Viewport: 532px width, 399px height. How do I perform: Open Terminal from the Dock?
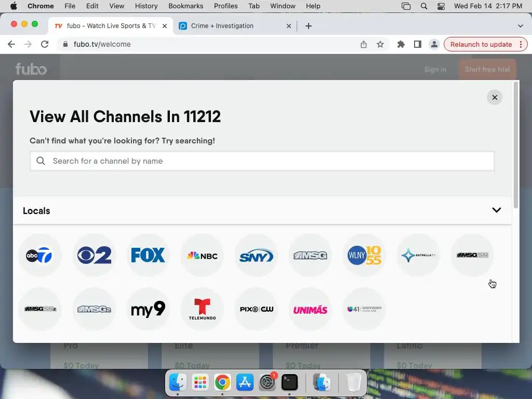(x=289, y=382)
